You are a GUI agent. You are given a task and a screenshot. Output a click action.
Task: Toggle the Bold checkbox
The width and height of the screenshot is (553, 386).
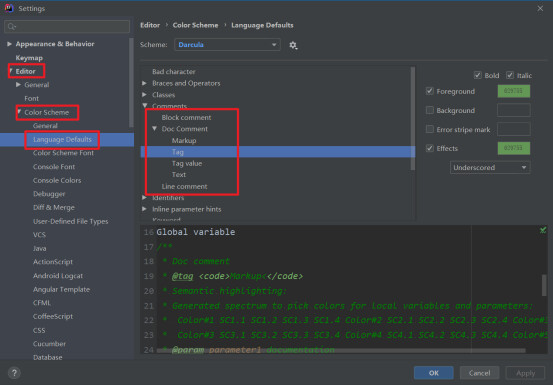point(478,75)
